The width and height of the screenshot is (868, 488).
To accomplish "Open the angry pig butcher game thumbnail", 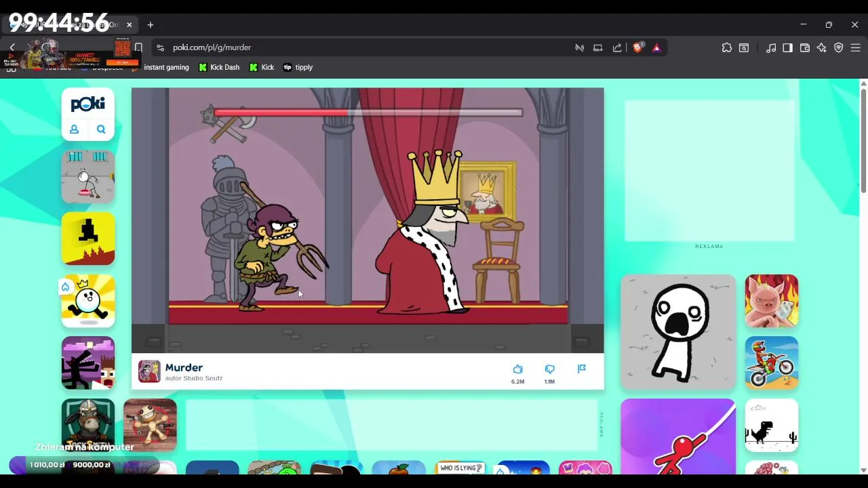I will [x=772, y=301].
